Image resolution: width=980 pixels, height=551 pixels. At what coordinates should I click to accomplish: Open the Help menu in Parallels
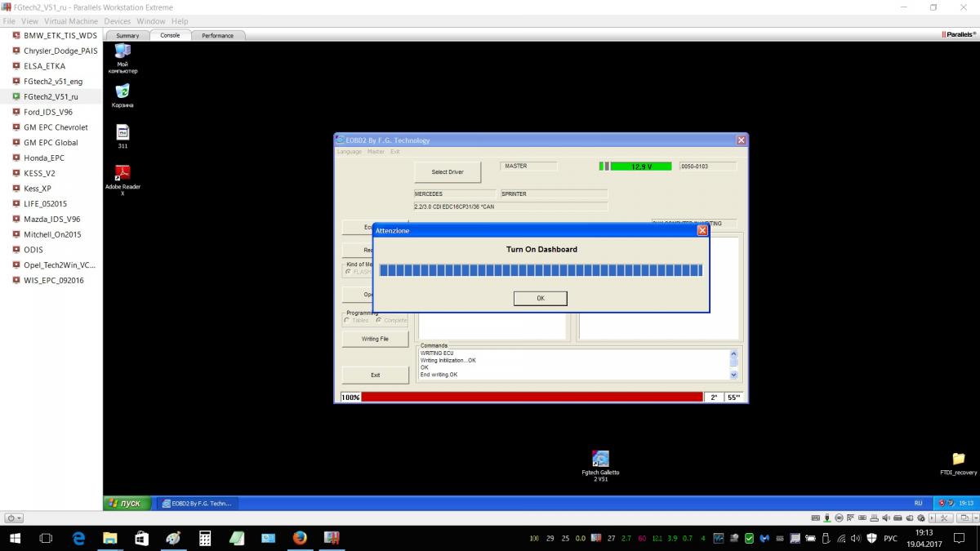pos(180,21)
